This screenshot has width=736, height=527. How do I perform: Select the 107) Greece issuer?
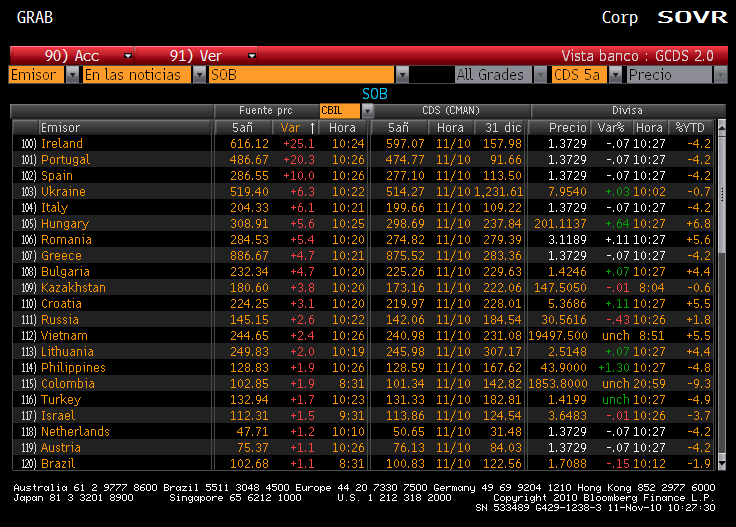pyautogui.click(x=61, y=256)
